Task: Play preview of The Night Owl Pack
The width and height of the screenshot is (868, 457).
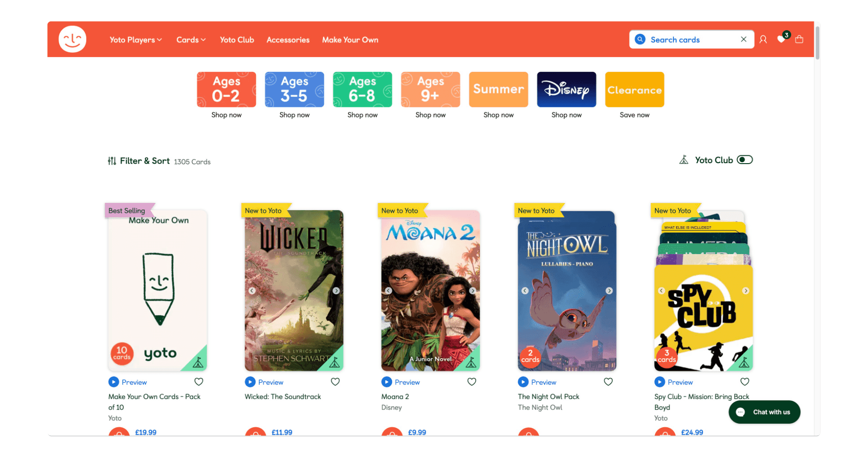Action: [537, 382]
